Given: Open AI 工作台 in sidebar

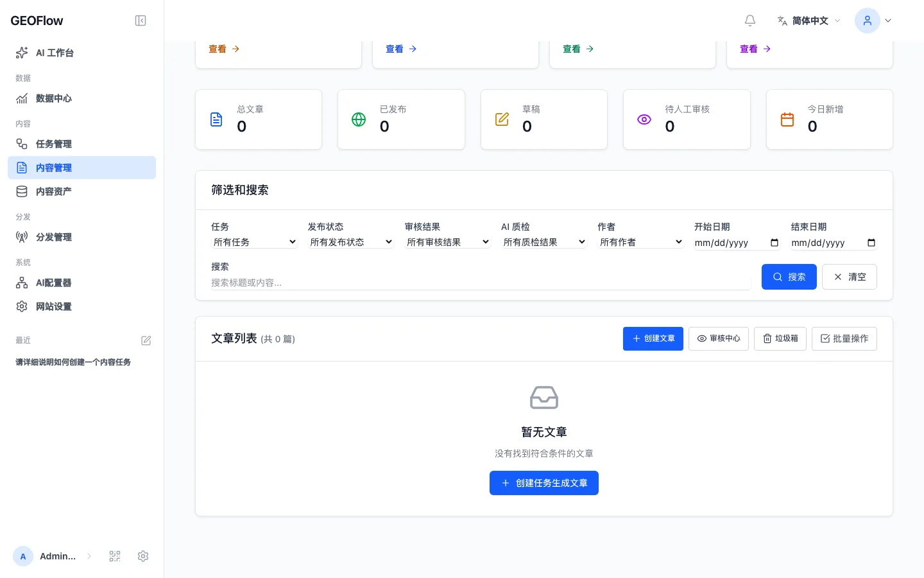Looking at the screenshot, I should [81, 53].
